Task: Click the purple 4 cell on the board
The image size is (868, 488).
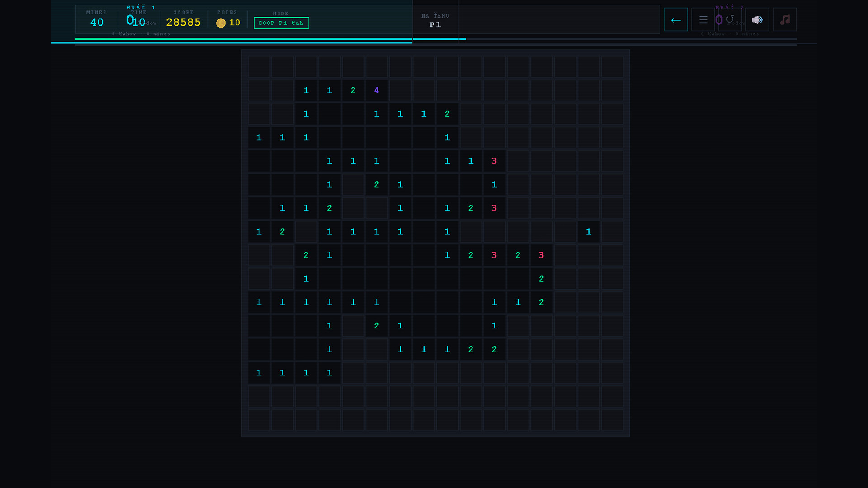Action: point(377,90)
